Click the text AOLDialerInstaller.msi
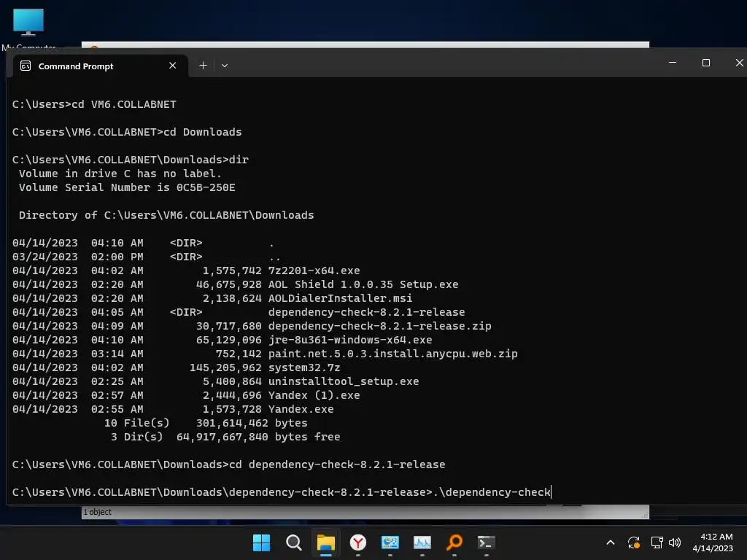Viewport: 747px width, 560px height. coord(340,298)
